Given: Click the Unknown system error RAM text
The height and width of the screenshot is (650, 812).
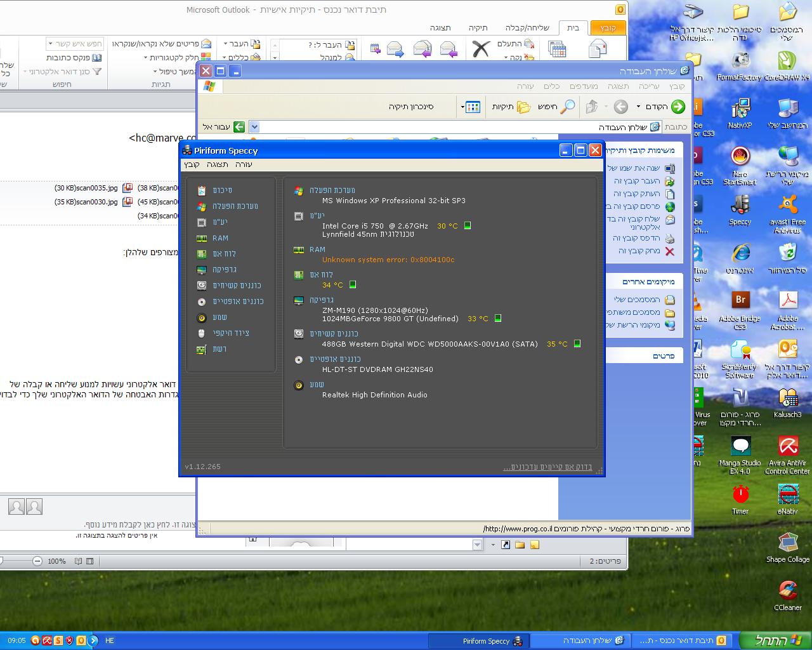Looking at the screenshot, I should point(388,260).
